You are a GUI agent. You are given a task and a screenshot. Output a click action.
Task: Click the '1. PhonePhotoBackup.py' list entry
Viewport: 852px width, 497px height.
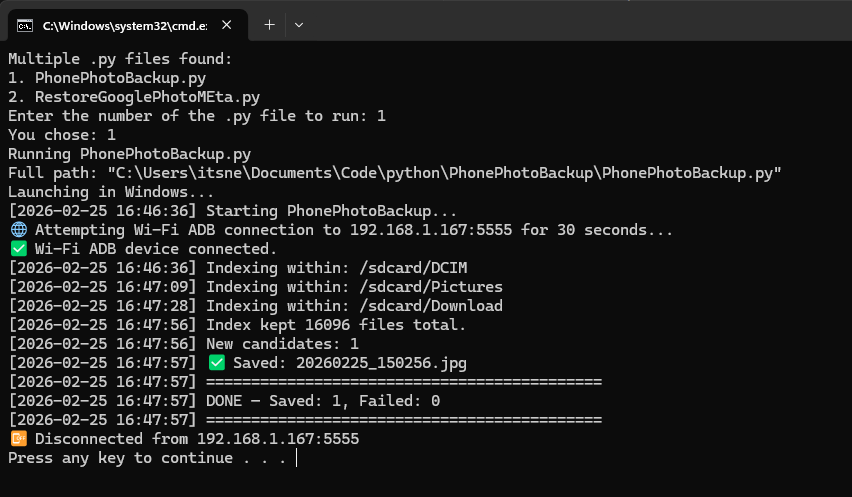(x=107, y=78)
